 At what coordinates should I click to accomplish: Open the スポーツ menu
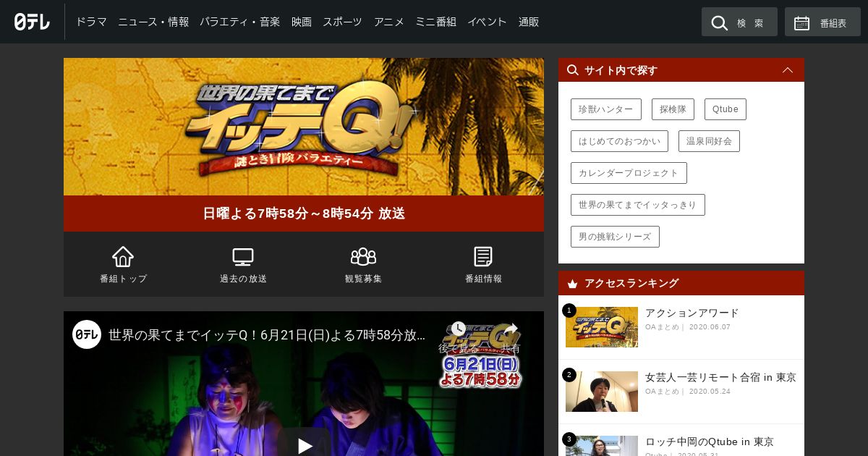(342, 22)
